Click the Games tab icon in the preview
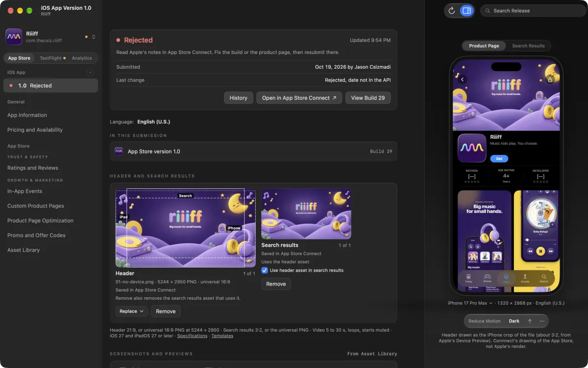This screenshot has width=588, height=368. (488, 278)
